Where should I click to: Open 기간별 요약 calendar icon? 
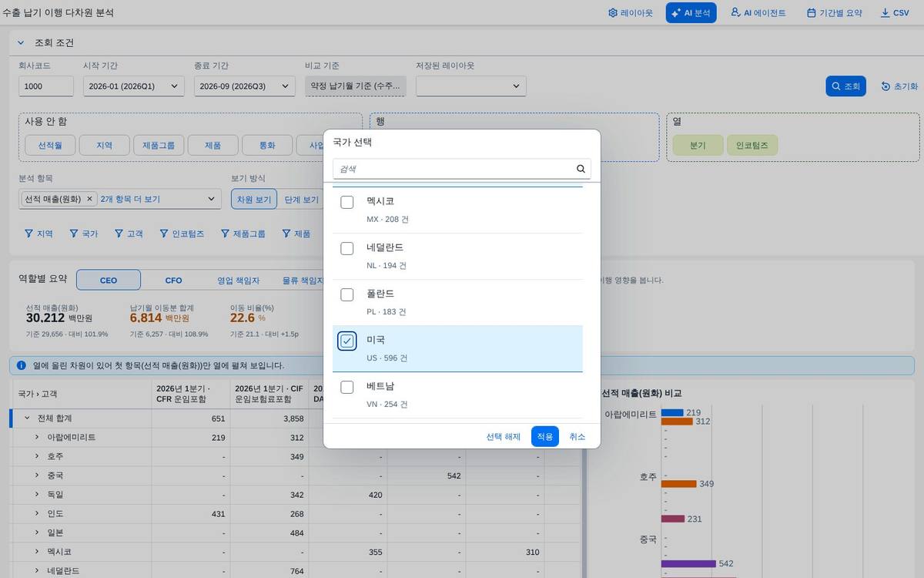click(x=812, y=13)
